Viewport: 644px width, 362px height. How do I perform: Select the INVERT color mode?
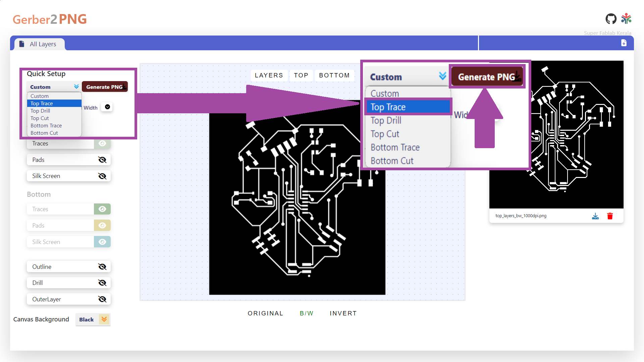(343, 313)
